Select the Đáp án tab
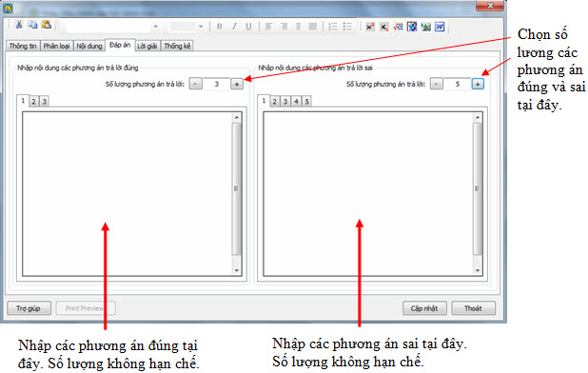 point(120,45)
